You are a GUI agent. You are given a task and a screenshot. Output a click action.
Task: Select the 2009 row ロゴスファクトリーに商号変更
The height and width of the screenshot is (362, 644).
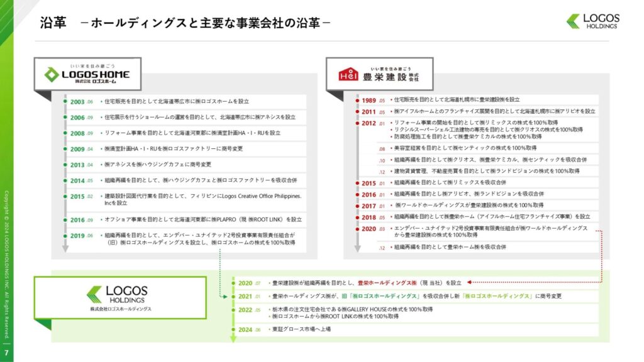click(174, 148)
